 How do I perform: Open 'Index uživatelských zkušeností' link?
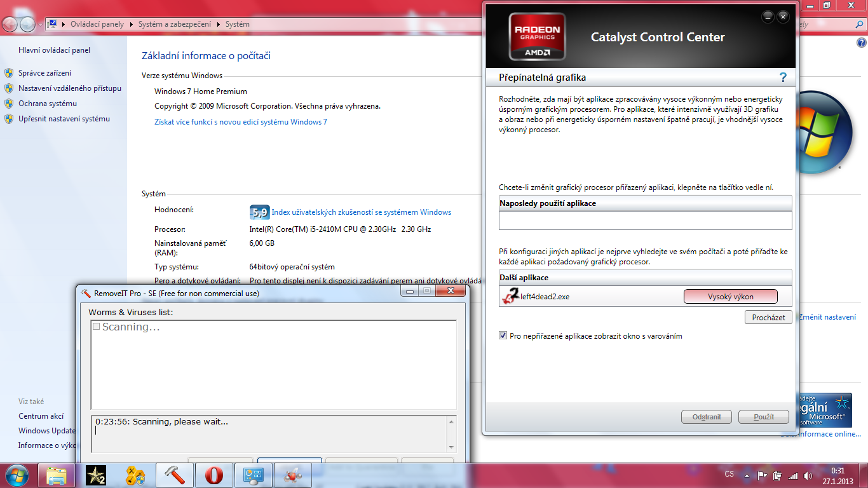(x=362, y=212)
